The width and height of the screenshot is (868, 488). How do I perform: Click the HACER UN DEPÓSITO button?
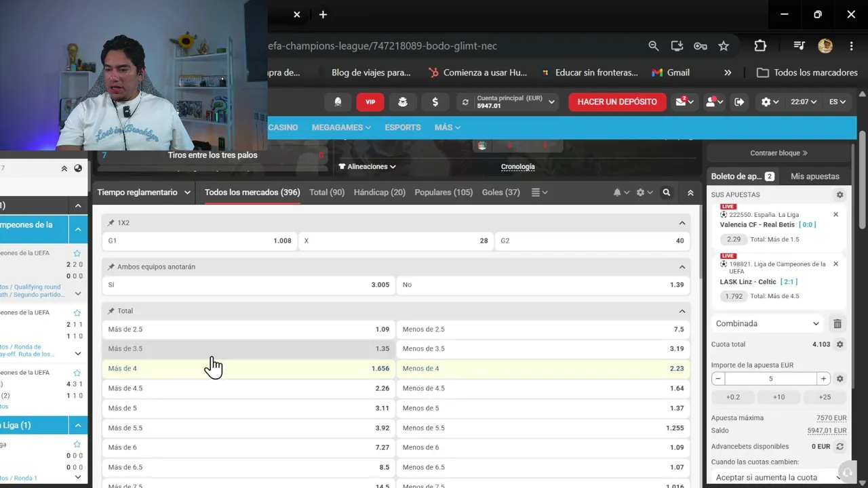point(617,102)
